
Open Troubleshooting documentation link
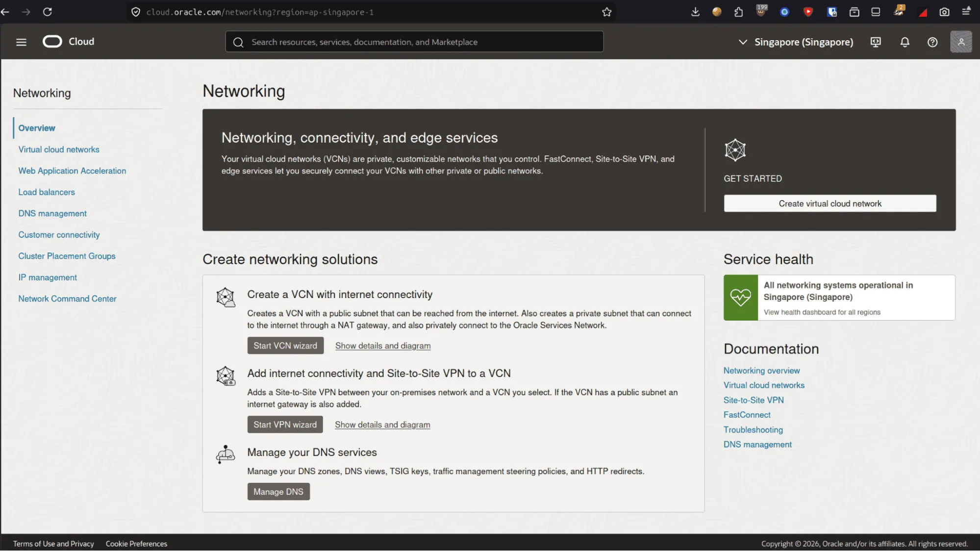[x=753, y=430]
